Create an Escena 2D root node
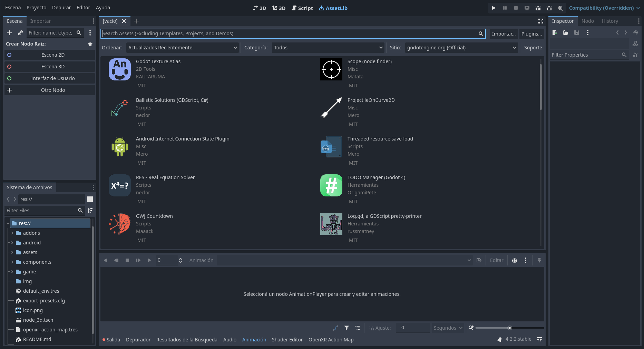 pyautogui.click(x=50, y=55)
